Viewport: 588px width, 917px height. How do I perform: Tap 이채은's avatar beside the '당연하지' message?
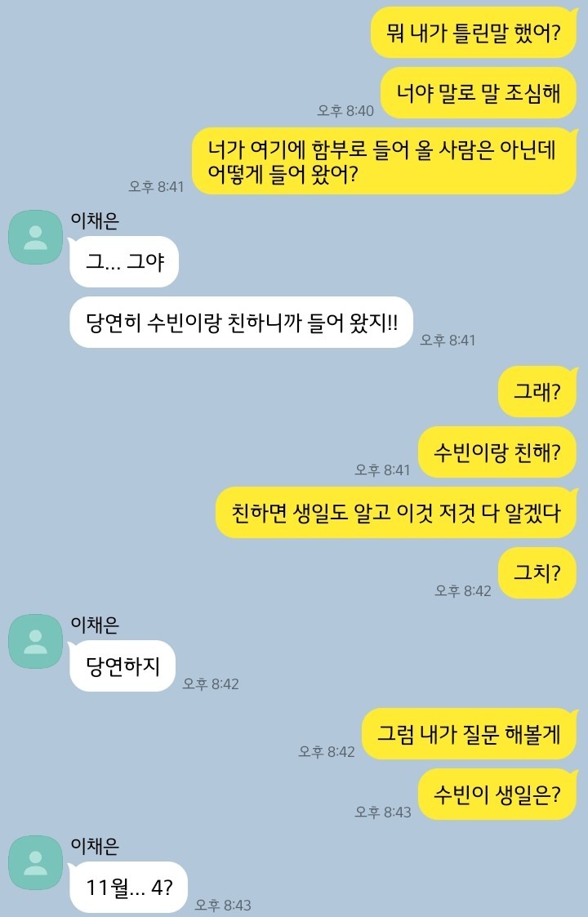coord(35,641)
